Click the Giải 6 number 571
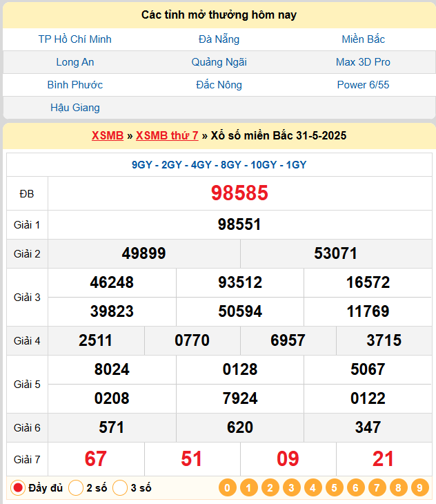Screen dimensions: 436x504 [x=111, y=427]
